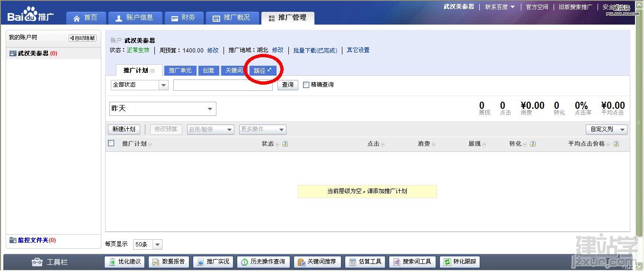644x271 pixels.
Task: Open the 优化建议 tool
Action: click(125, 262)
